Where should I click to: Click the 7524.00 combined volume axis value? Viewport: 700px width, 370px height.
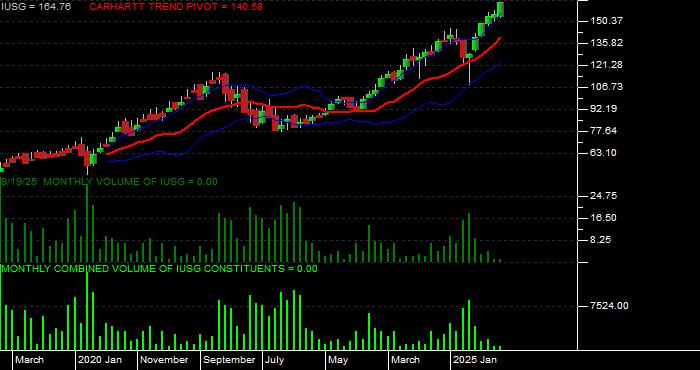[609, 306]
